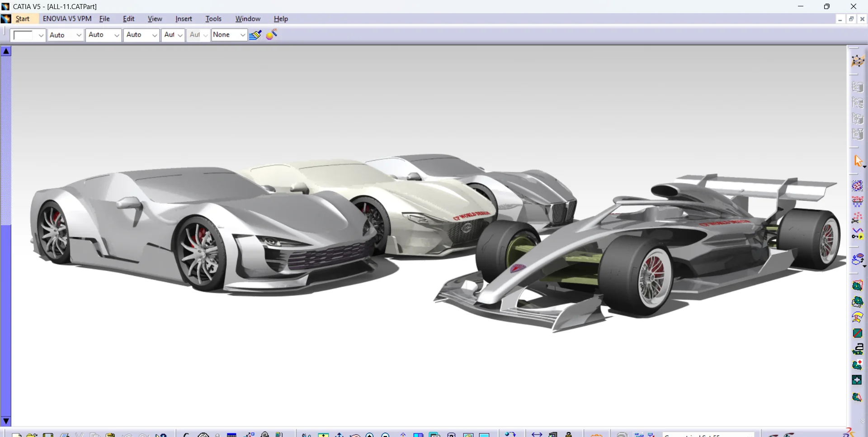
Task: Click the iron-shaped Mesh Smoothing icon
Action: [858, 349]
